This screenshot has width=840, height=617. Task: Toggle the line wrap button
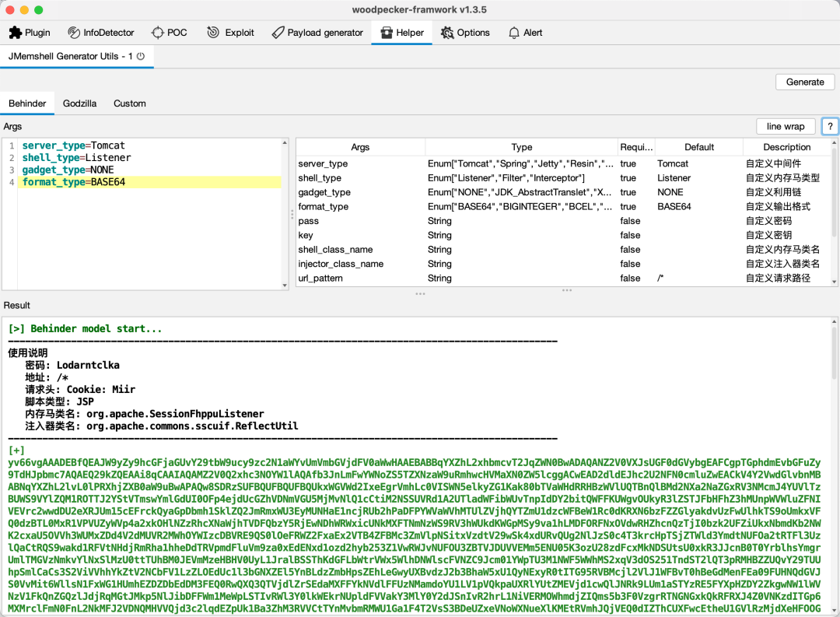tap(786, 127)
